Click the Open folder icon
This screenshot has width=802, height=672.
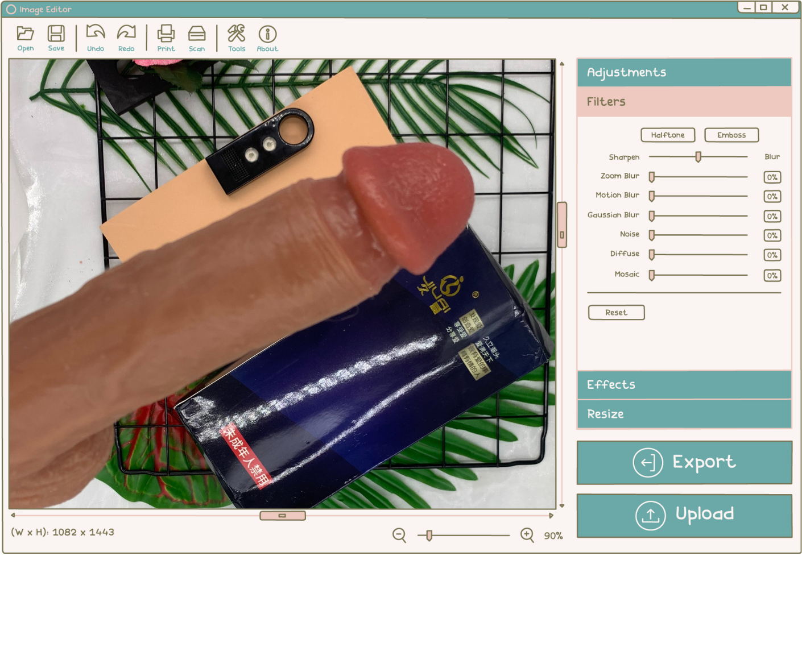coord(25,34)
